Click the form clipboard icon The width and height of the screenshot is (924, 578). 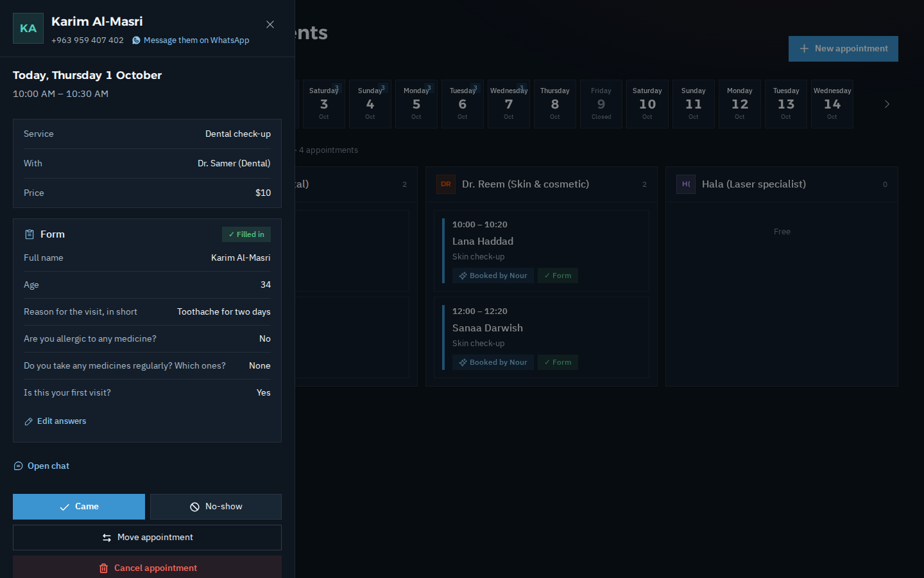click(x=30, y=234)
